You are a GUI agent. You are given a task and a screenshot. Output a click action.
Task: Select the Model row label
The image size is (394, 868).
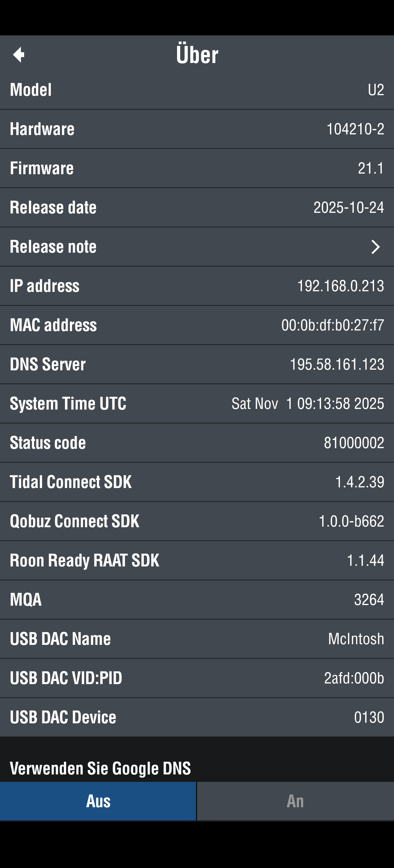tap(31, 90)
